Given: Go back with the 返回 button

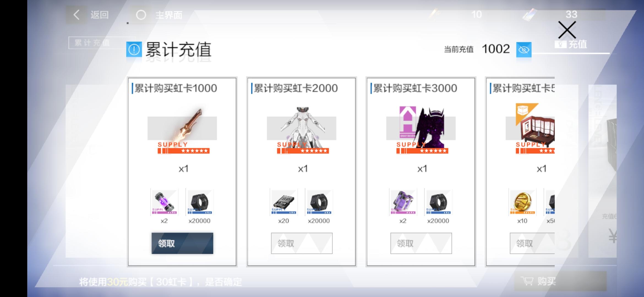Looking at the screenshot, I should pos(91,15).
